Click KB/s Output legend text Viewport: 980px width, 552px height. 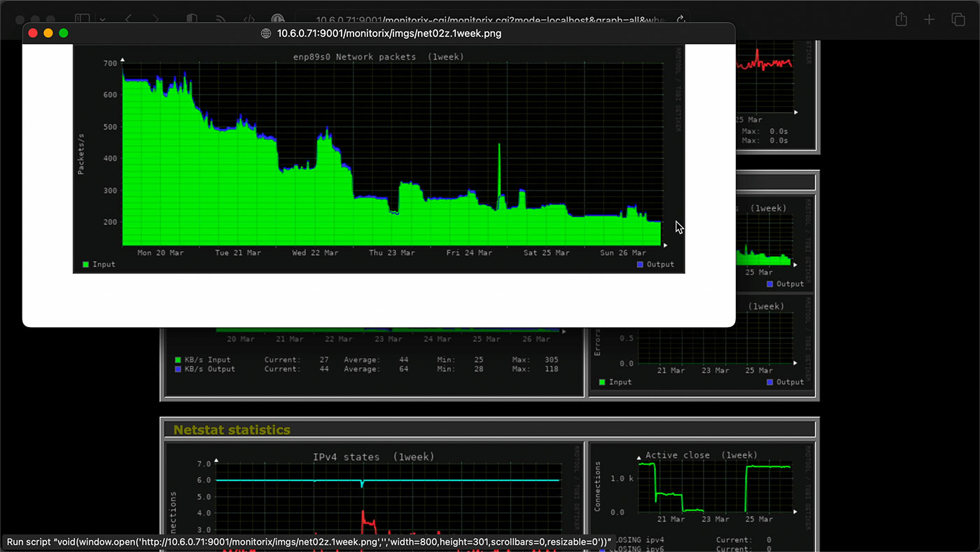click(210, 369)
